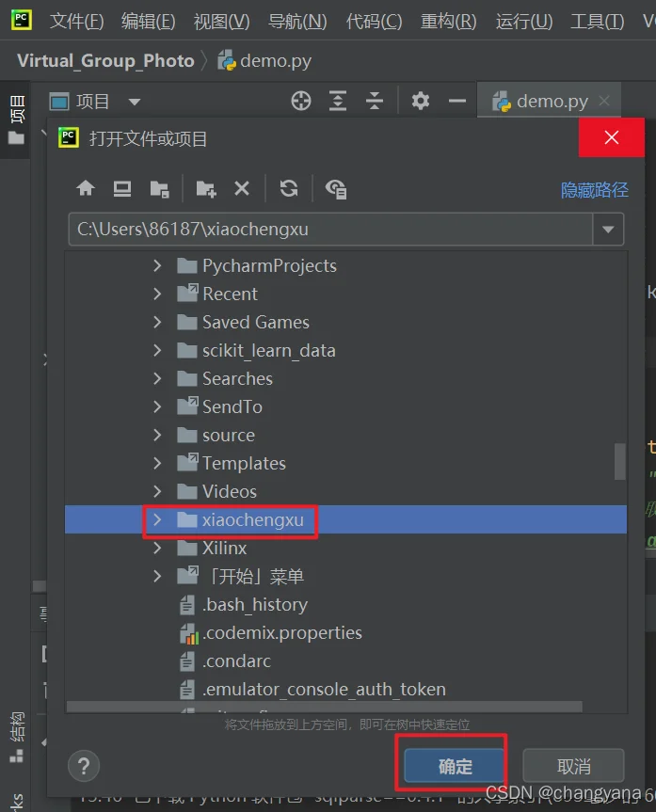
Task: Expand 「开始」菜单 folder
Action: (157, 576)
